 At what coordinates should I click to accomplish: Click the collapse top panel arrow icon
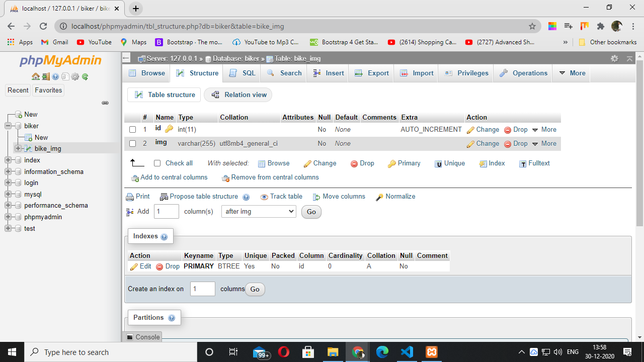pos(629,59)
